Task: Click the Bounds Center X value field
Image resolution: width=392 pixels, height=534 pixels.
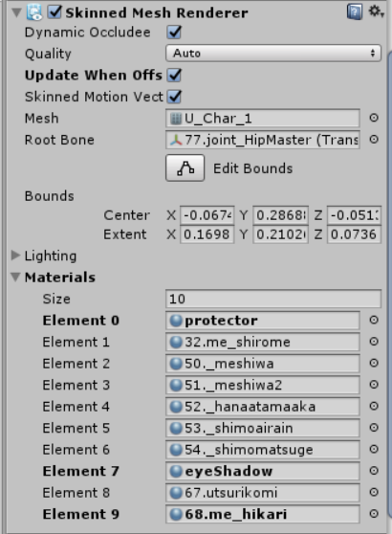Action: coord(207,215)
